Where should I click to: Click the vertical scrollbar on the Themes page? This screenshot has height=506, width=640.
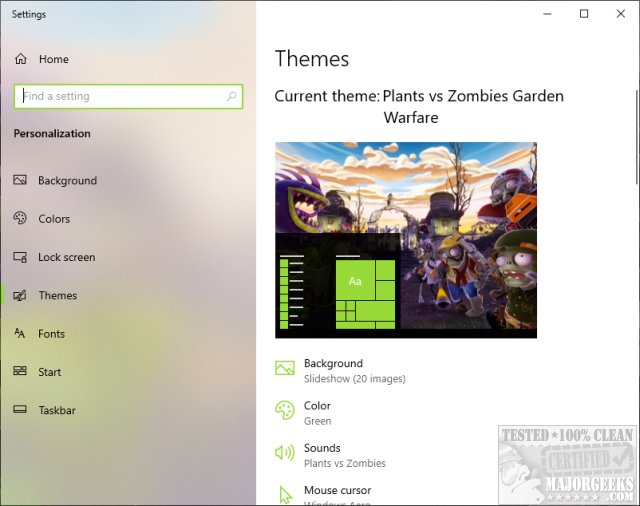[x=636, y=137]
